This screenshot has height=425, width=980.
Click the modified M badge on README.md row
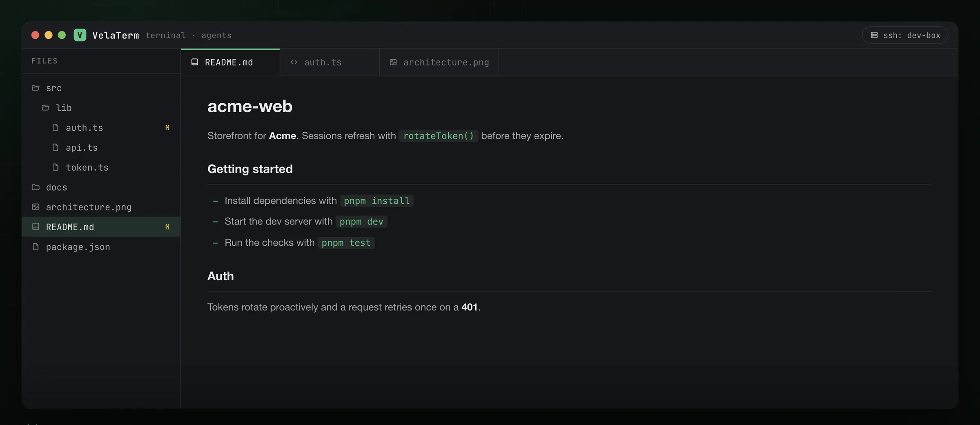(x=167, y=227)
